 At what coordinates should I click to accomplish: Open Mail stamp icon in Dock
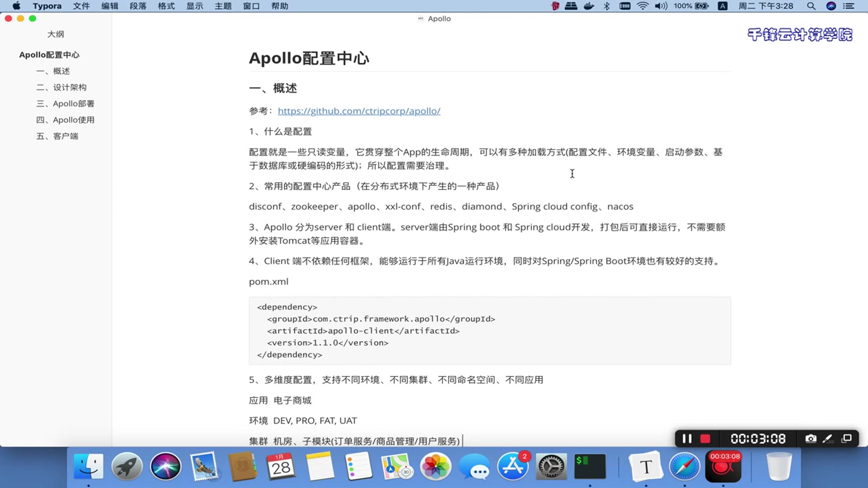tap(204, 466)
